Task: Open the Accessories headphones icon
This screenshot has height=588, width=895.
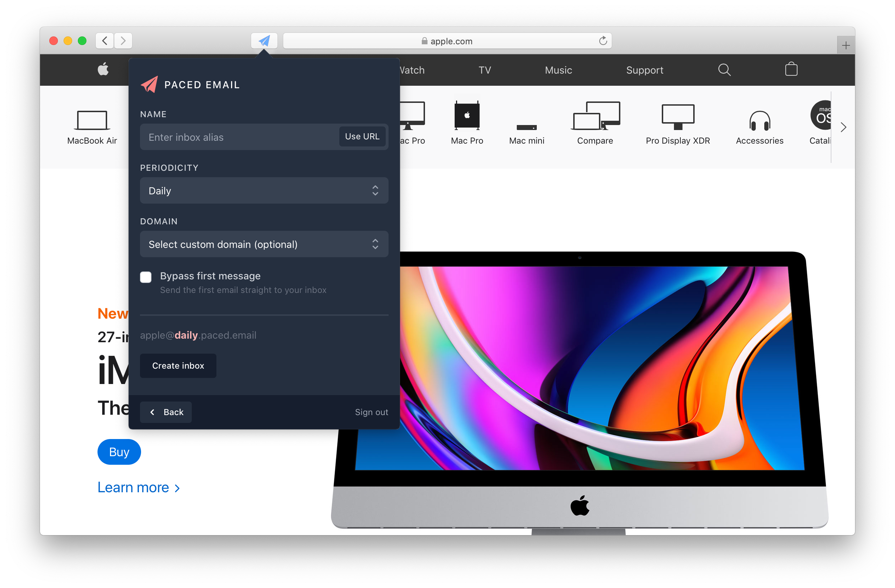Action: tap(760, 120)
